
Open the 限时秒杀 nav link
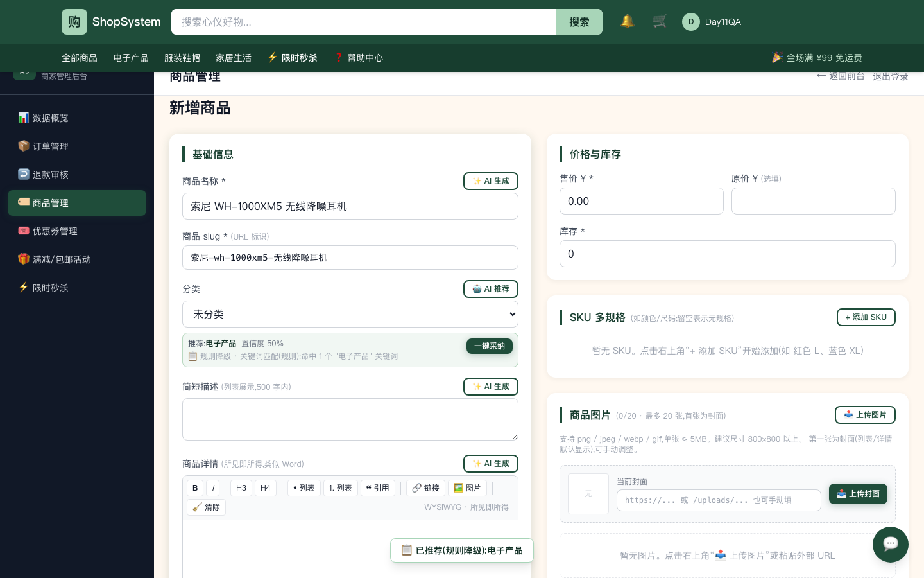293,58
